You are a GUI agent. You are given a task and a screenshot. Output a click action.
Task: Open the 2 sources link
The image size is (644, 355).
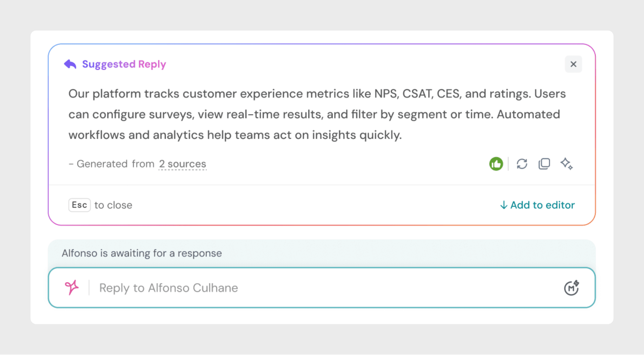tap(182, 164)
